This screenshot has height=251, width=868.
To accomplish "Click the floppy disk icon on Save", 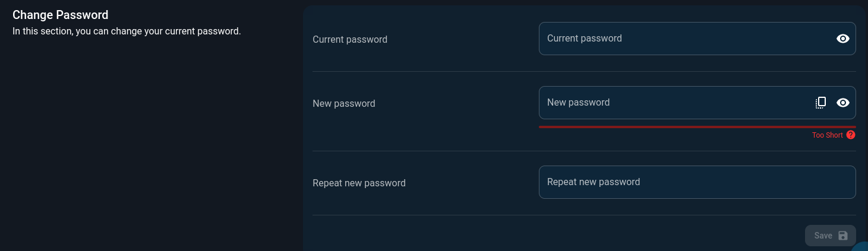I will (842, 236).
